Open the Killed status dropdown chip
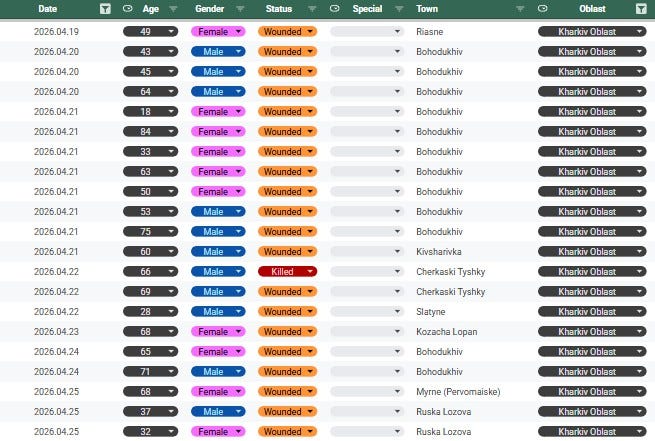 287,271
